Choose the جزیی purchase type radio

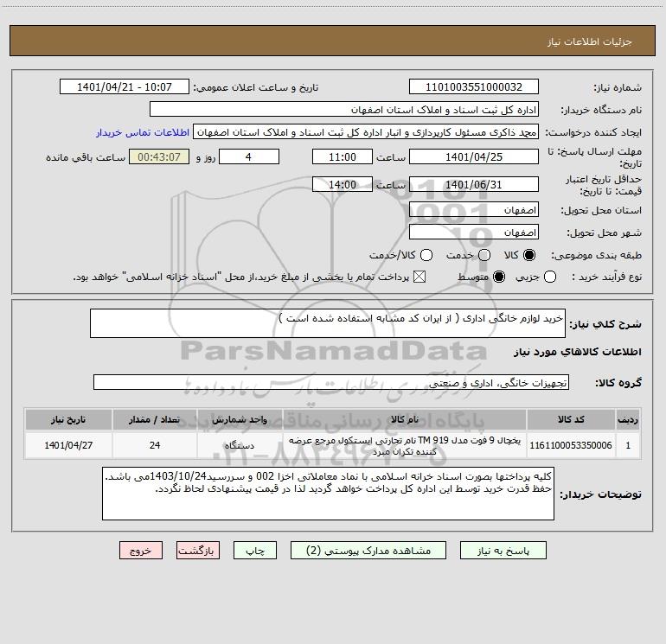click(x=550, y=277)
